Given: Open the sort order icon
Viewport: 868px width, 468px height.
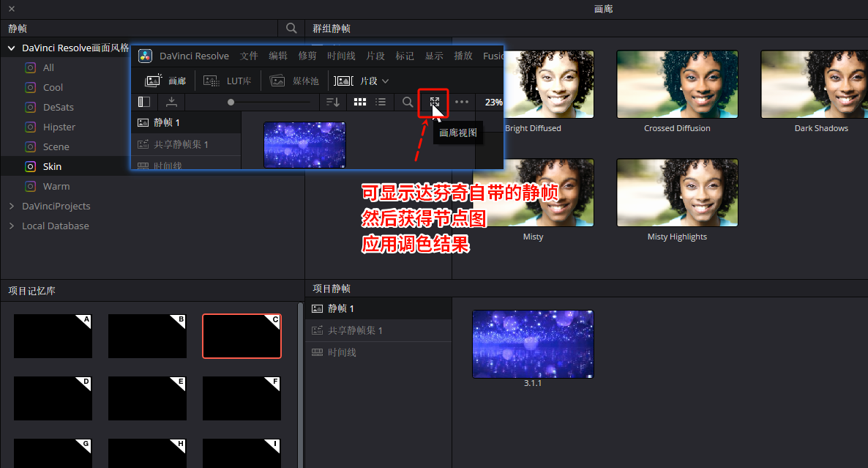Looking at the screenshot, I should click(333, 102).
